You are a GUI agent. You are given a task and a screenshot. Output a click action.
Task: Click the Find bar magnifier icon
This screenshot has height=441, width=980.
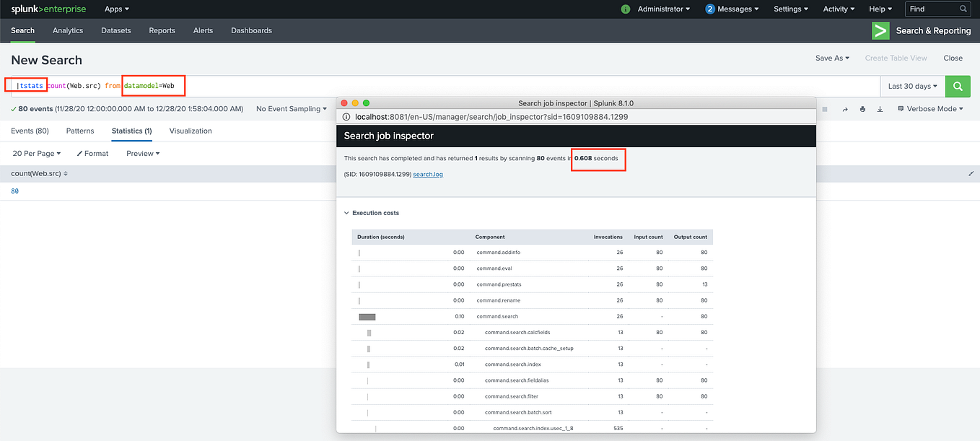tap(963, 9)
